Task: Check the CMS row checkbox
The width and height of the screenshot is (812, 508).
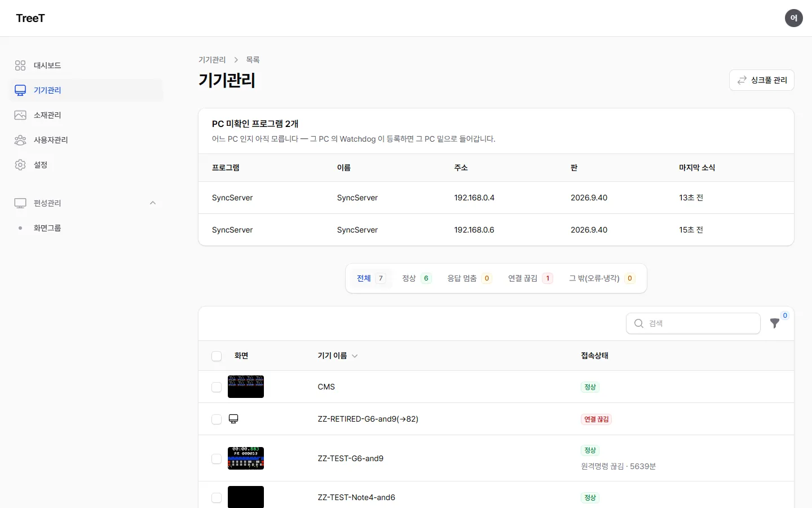Action: (217, 387)
